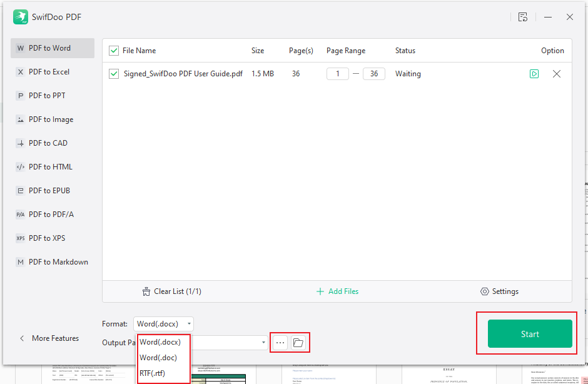Image resolution: width=588 pixels, height=384 pixels.
Task: Edit the start page range field showing 1
Action: click(338, 74)
